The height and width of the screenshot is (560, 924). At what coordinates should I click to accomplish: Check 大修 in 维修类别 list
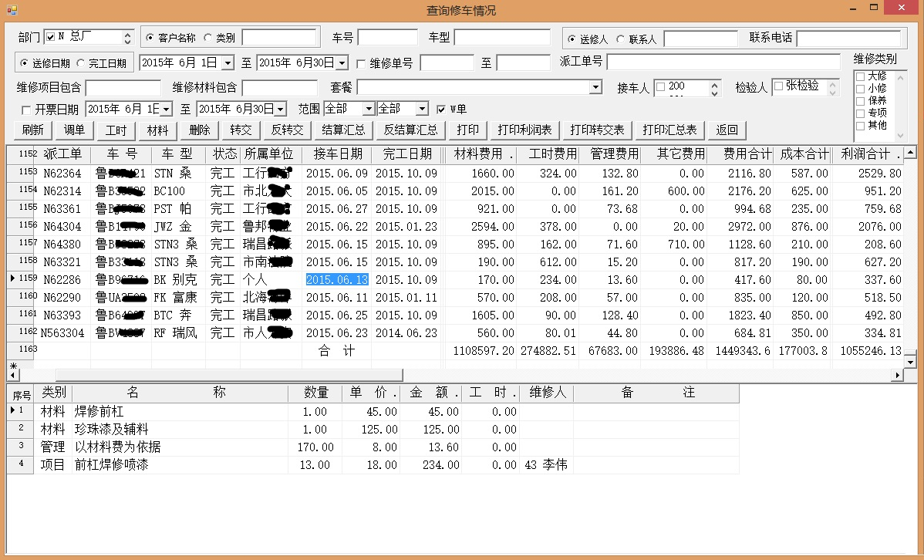pyautogui.click(x=860, y=76)
